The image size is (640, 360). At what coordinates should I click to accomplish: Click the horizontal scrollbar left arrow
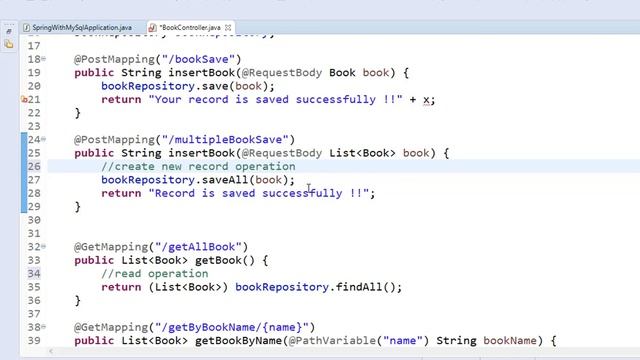[51, 351]
